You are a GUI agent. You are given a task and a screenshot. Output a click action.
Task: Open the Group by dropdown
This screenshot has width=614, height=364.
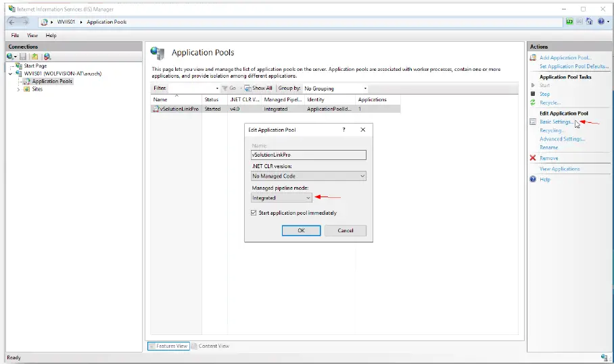coord(335,88)
